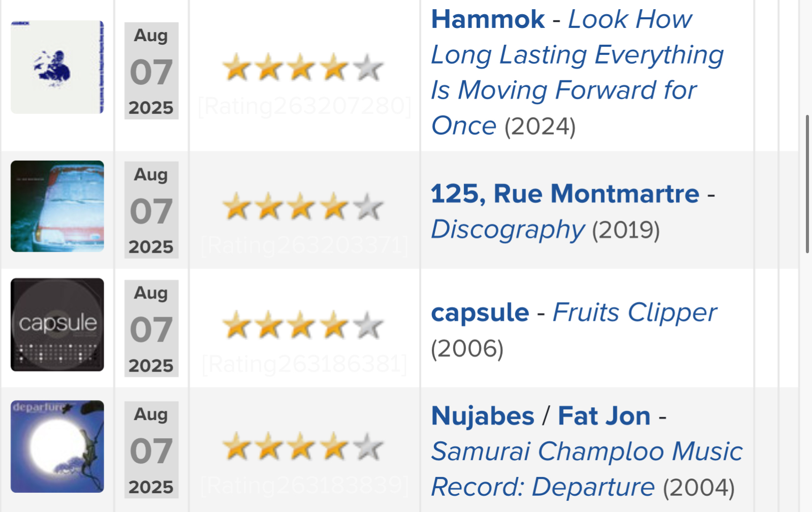
Task: Click the Fat Jon artist link
Action: (x=604, y=416)
